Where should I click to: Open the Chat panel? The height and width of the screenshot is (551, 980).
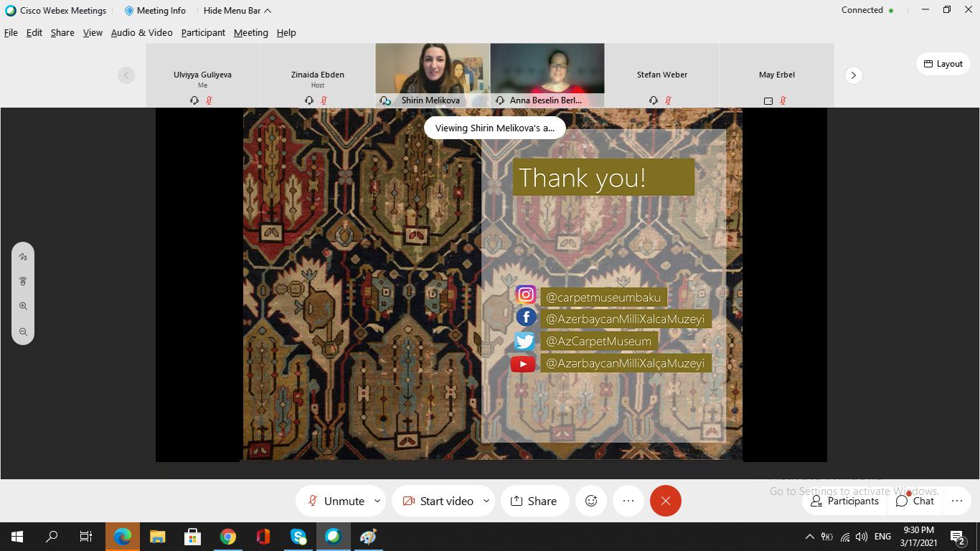[x=915, y=501]
